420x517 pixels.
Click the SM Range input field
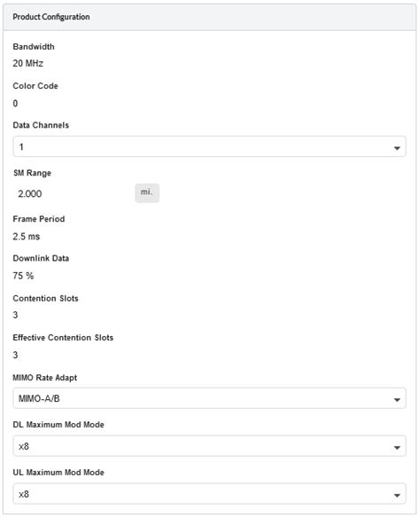(x=74, y=193)
